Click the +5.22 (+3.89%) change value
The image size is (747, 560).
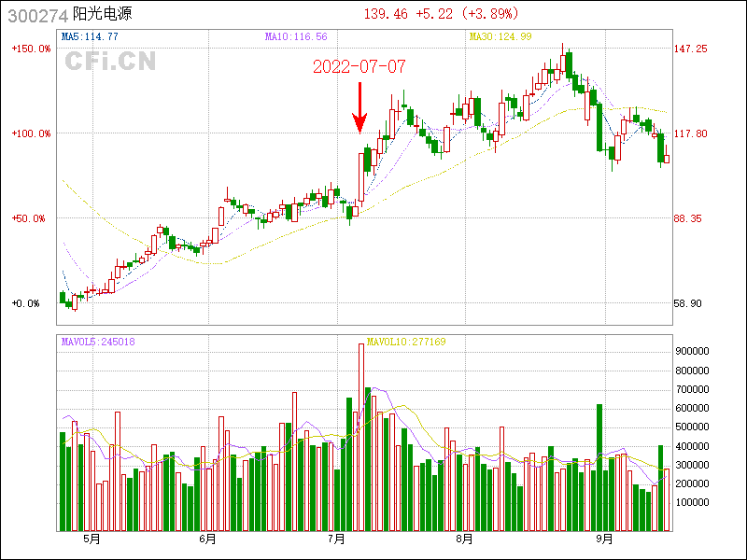(x=467, y=14)
